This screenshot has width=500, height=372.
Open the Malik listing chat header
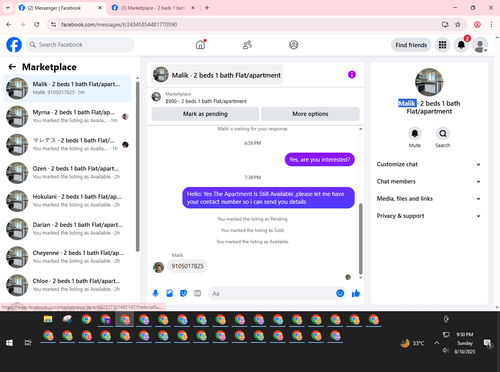217,75
